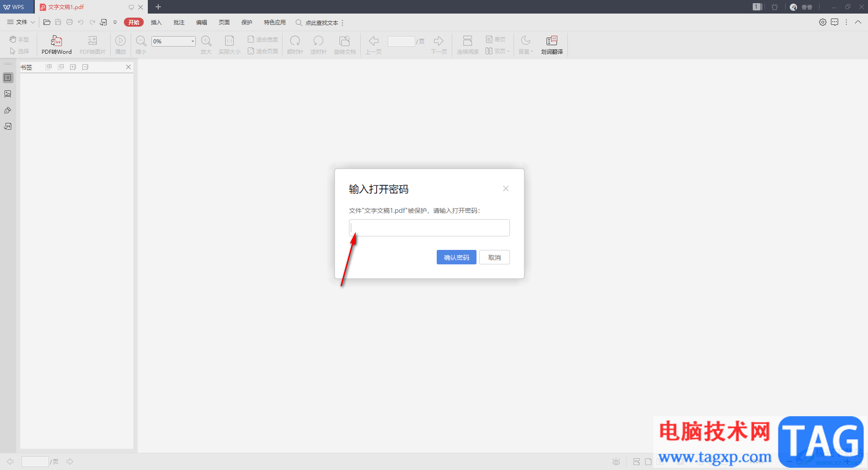Image resolution: width=868 pixels, height=470 pixels.
Task: Click the 划词翻译 translate button
Action: [x=552, y=45]
